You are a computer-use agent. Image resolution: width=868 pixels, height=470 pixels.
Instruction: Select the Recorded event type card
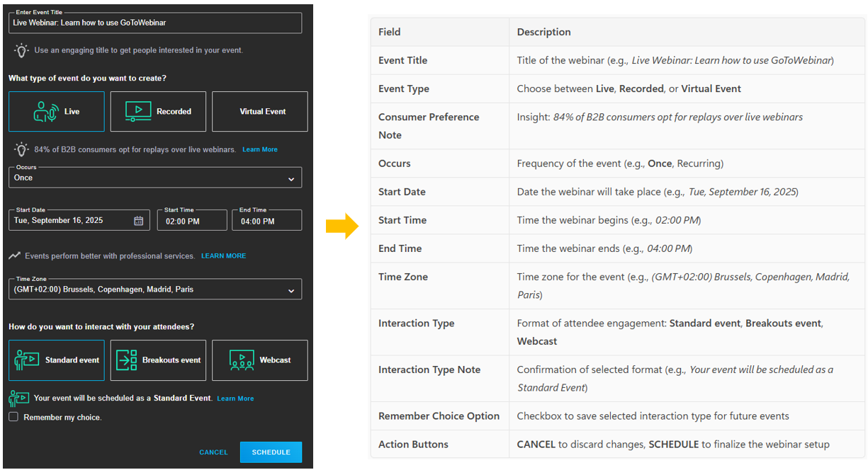[158, 111]
